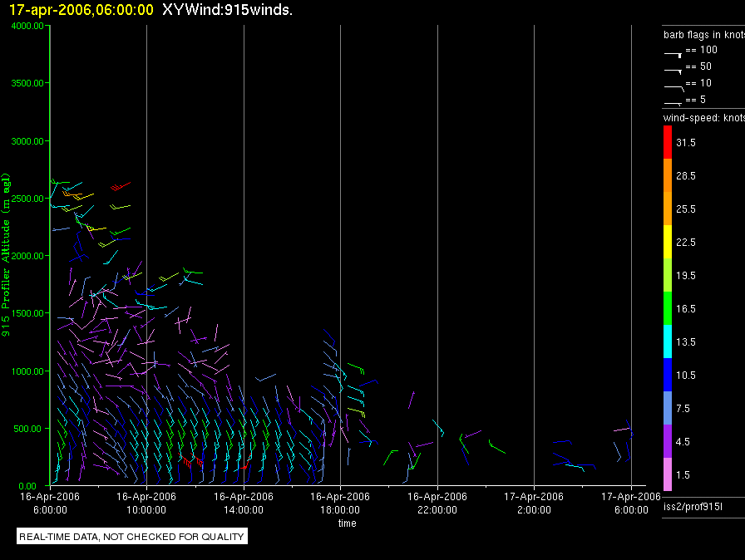Click the 3500.00 altitude tick label
Image resolution: width=745 pixels, height=560 pixels.
point(27,83)
